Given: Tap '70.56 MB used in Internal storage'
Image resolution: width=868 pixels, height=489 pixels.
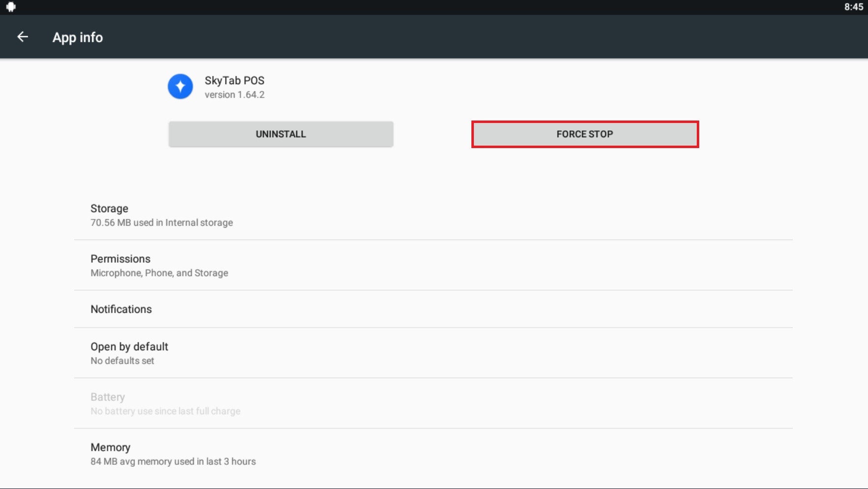Looking at the screenshot, I should click(161, 223).
